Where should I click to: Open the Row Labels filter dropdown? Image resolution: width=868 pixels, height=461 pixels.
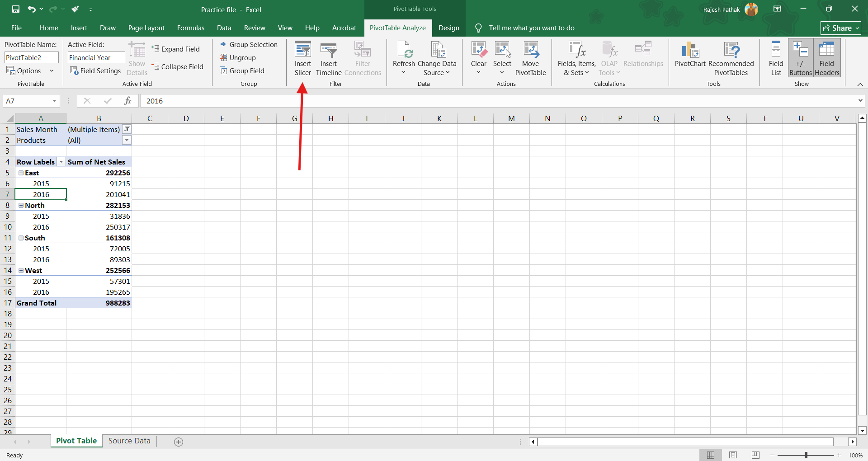pyautogui.click(x=61, y=162)
